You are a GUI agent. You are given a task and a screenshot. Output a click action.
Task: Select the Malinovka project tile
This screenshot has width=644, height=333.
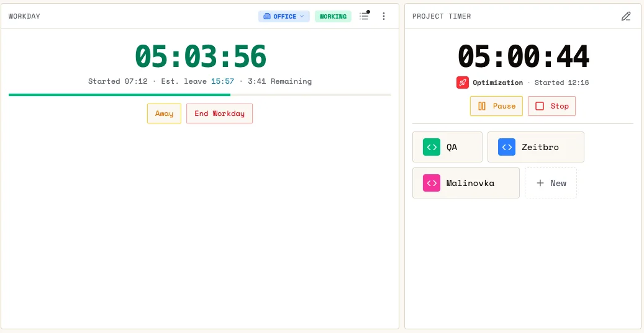466,183
